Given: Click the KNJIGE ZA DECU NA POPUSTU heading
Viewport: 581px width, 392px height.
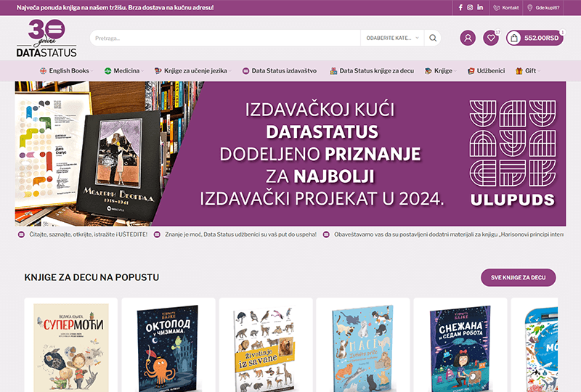Looking at the screenshot, I should pos(92,277).
